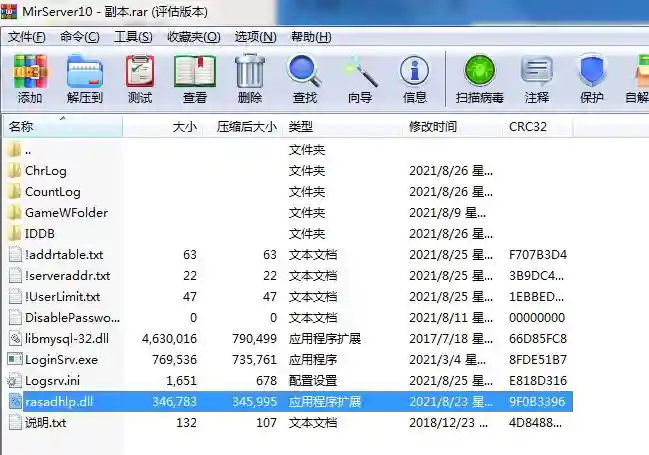Click the Scan Virus (扫描病毒) icon
Viewport: 649px width, 455px height.
480,71
